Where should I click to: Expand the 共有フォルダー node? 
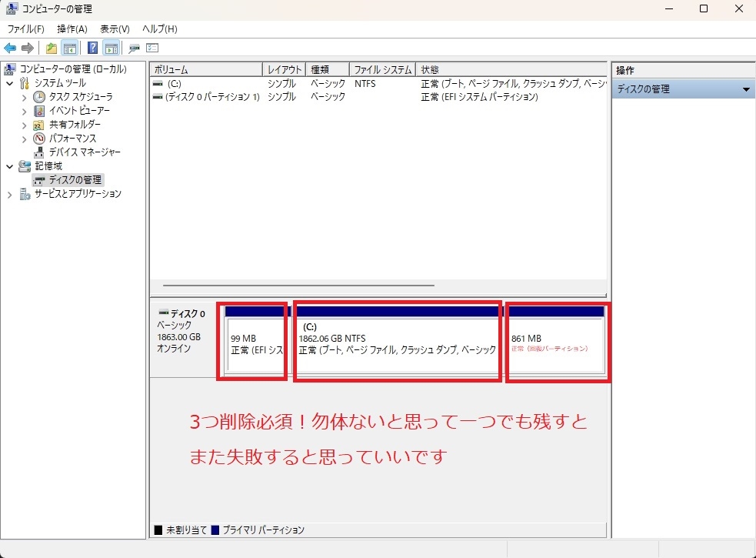(24, 125)
